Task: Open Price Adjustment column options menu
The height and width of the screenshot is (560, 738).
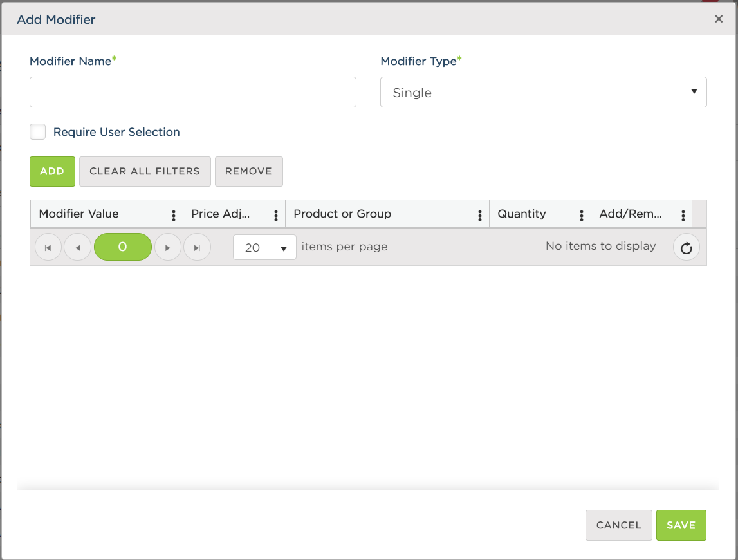Action: pos(276,215)
